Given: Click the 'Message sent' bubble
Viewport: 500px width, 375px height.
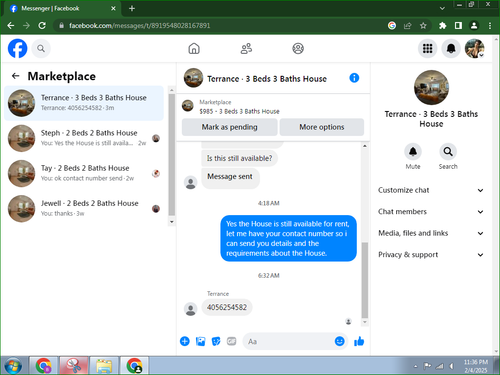Looking at the screenshot, I should [x=230, y=178].
